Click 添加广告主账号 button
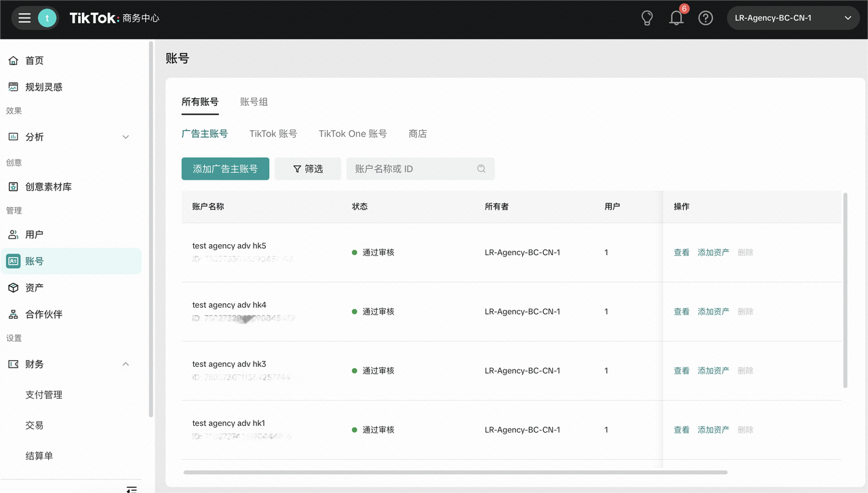868x493 pixels. click(x=225, y=169)
